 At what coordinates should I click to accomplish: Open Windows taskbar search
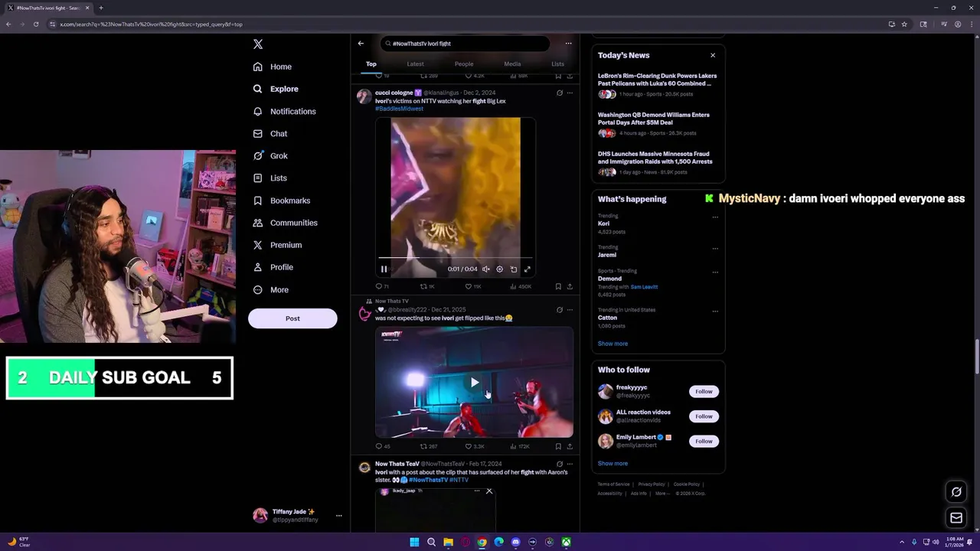coord(431,543)
